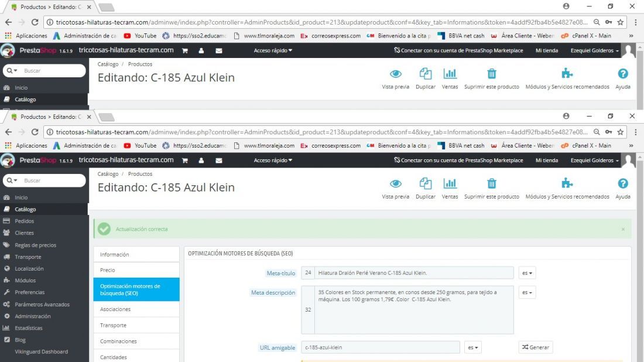Click envelope icon in upper PrestaShop header
The height and width of the screenshot is (362, 644).
pos(219,51)
